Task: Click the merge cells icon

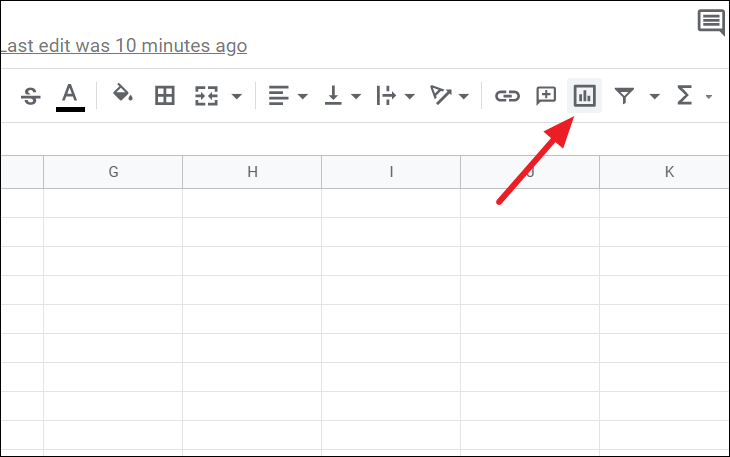Action: point(206,96)
